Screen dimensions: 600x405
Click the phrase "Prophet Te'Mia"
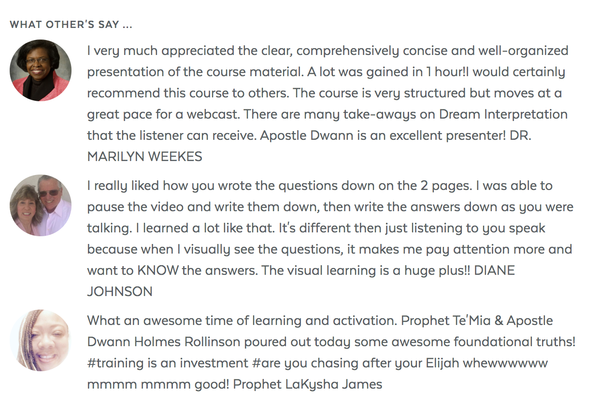pyautogui.click(x=446, y=320)
